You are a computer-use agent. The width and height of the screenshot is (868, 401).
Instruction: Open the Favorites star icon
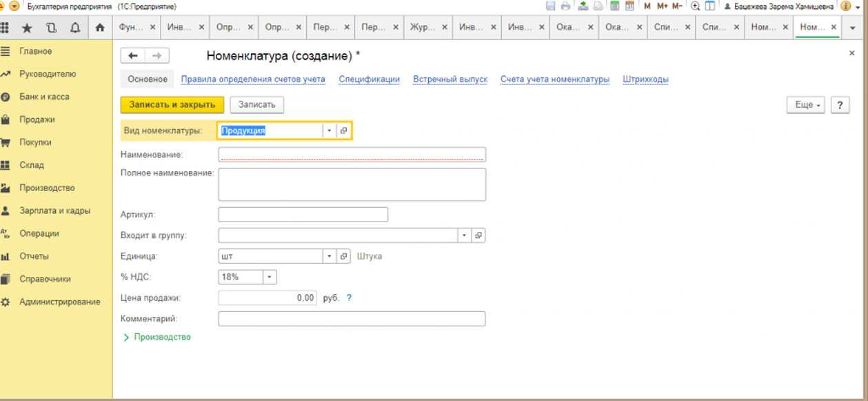tap(28, 28)
